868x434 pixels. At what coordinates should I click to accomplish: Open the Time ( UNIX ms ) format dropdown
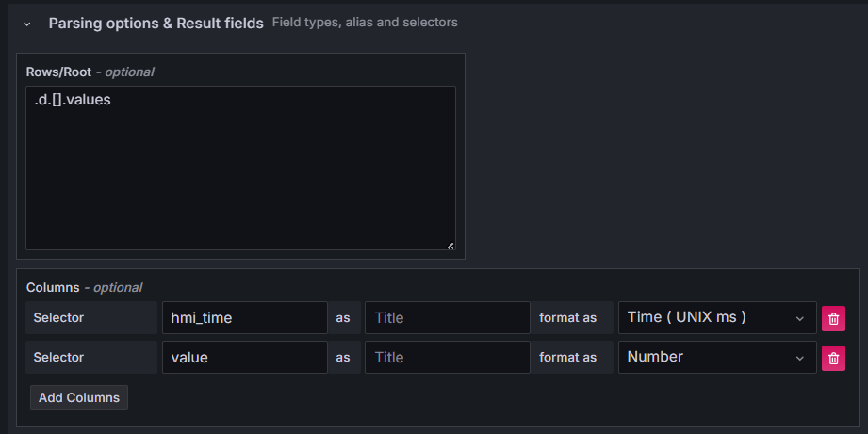point(716,318)
